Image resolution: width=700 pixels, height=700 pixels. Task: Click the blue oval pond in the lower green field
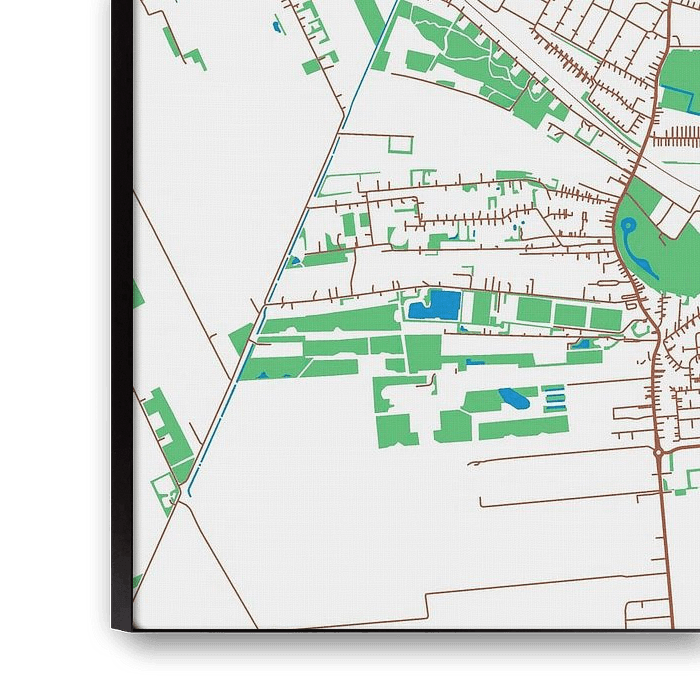pyautogui.click(x=514, y=397)
